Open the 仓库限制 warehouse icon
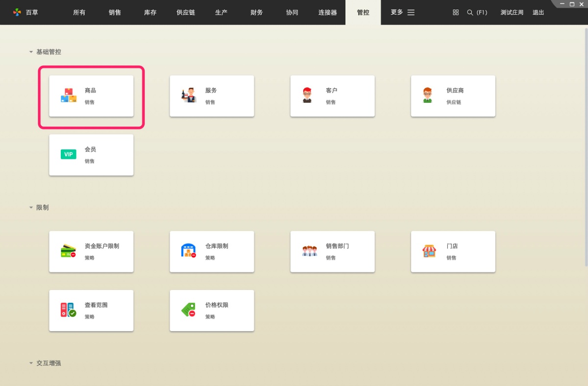 189,251
